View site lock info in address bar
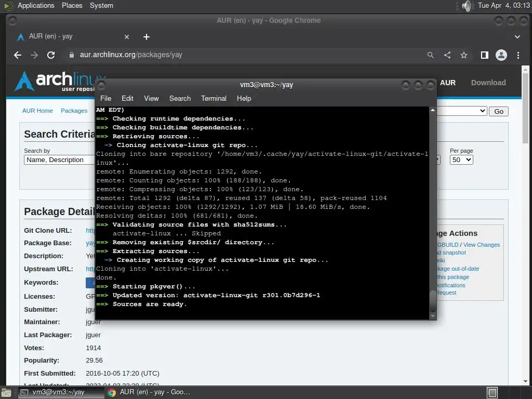 pyautogui.click(x=72, y=55)
